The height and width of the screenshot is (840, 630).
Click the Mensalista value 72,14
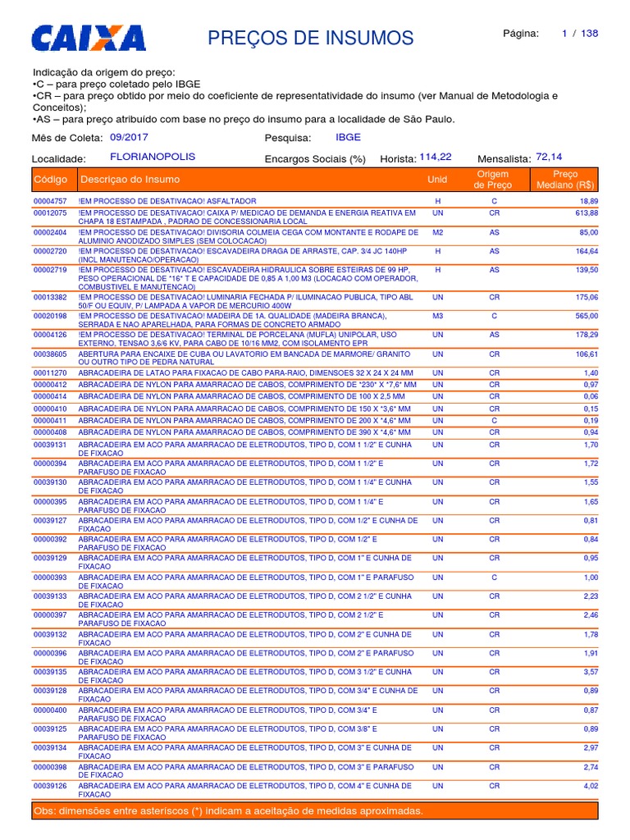coord(549,157)
